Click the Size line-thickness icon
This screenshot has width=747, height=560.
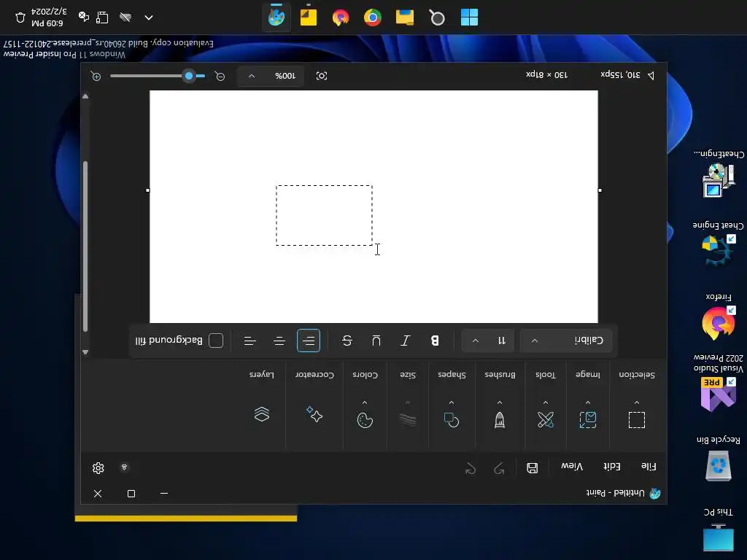pyautogui.click(x=407, y=419)
